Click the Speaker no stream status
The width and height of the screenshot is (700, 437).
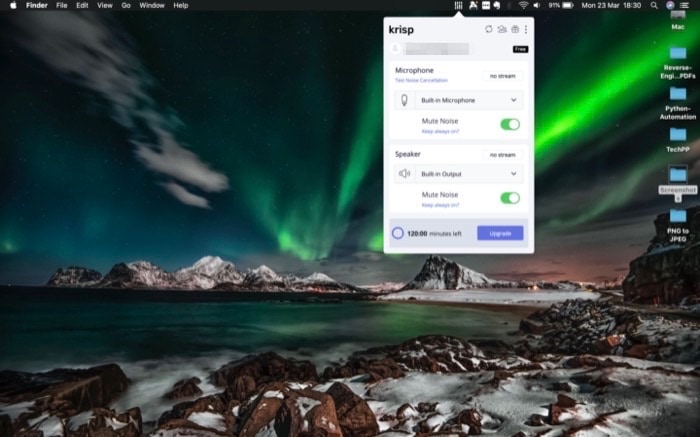[503, 155]
